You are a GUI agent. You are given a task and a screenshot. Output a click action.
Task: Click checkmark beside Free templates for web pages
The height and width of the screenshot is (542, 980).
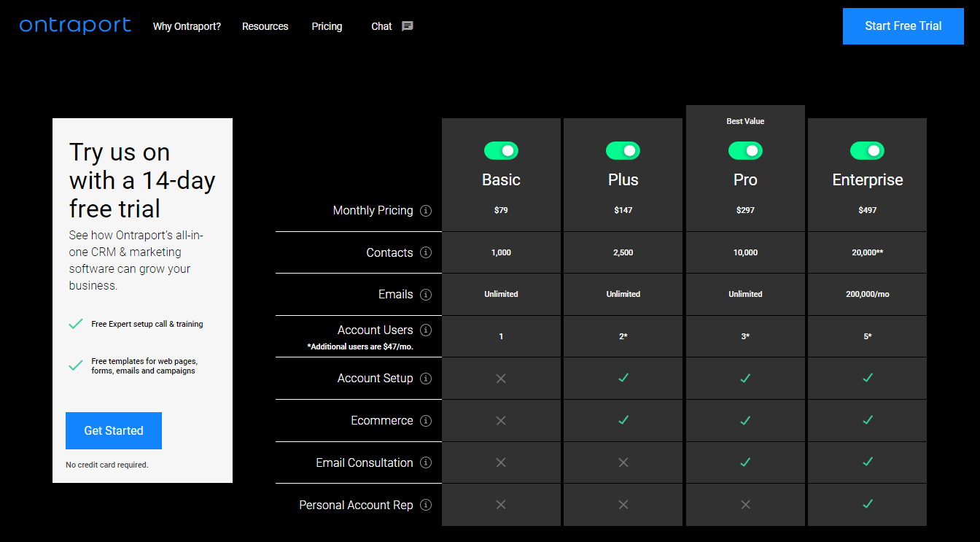tap(75, 365)
